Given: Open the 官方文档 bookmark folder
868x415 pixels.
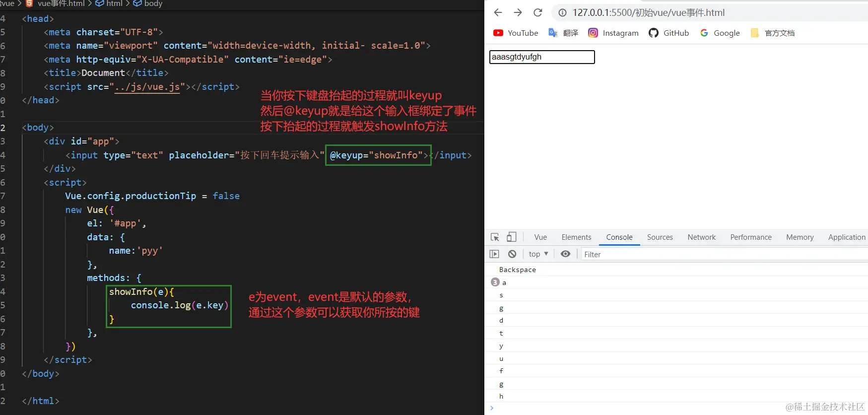Looking at the screenshot, I should tap(772, 33).
